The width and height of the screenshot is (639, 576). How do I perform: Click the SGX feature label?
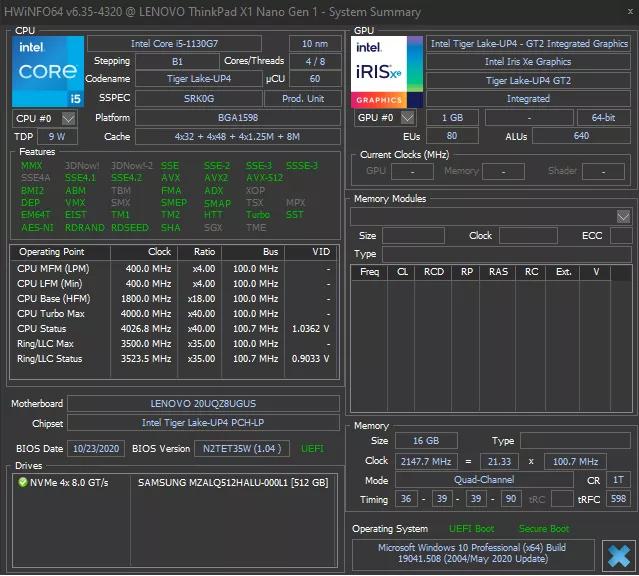(x=213, y=227)
